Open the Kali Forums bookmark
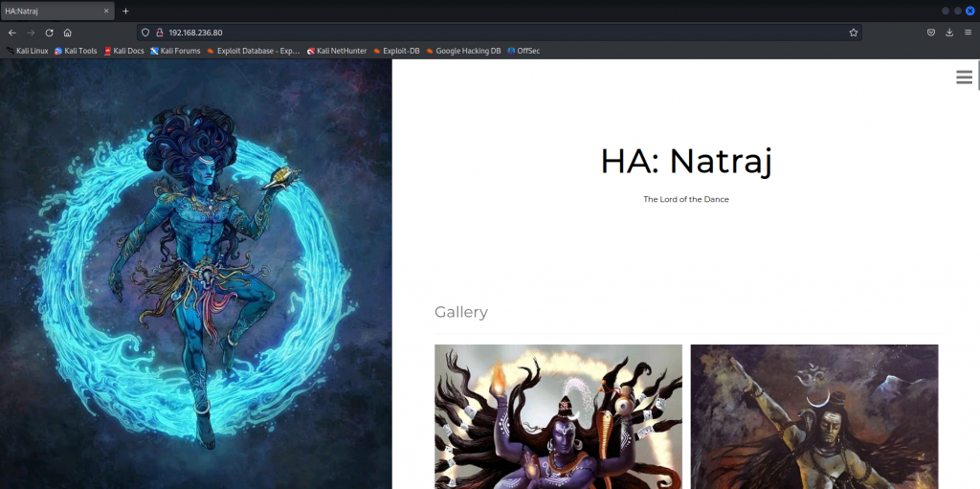980x489 pixels. [176, 51]
